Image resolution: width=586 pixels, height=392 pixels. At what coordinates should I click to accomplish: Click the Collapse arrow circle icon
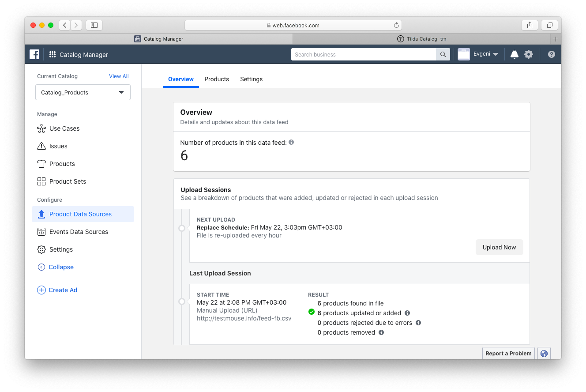point(41,267)
